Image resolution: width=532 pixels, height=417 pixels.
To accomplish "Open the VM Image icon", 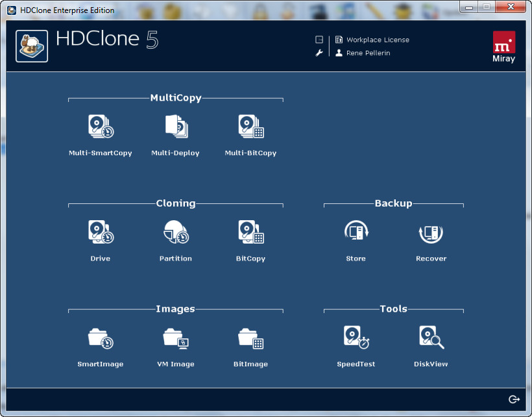I will coord(176,338).
